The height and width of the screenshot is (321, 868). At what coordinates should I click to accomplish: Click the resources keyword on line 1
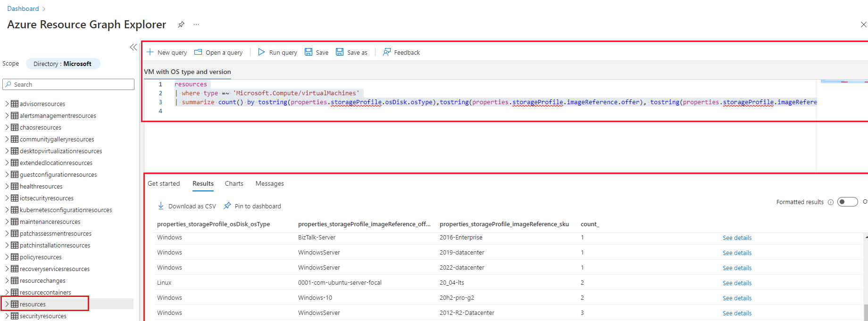[x=191, y=84]
